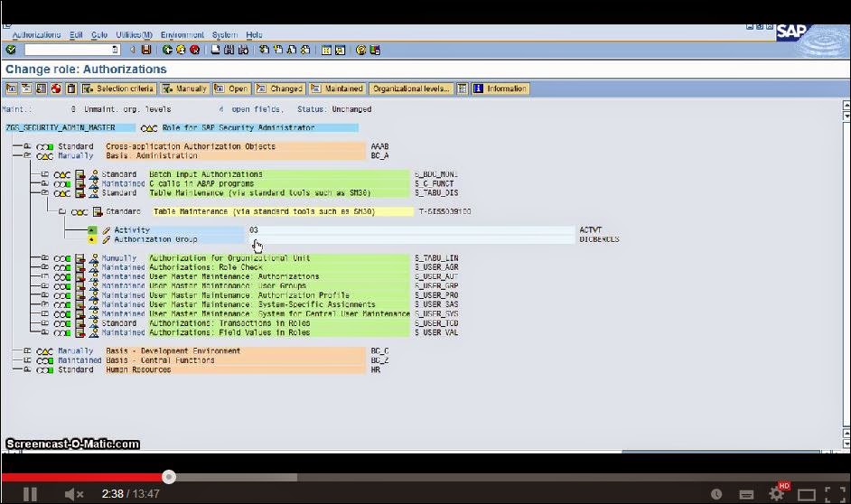Click the red-white Generate profile icon
The image size is (851, 504).
pos(56,89)
